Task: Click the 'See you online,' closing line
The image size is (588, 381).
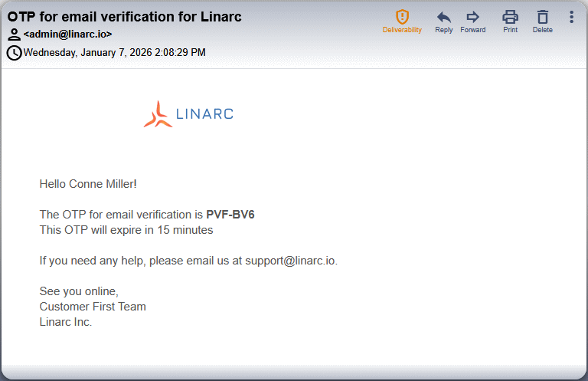Action: click(x=79, y=291)
